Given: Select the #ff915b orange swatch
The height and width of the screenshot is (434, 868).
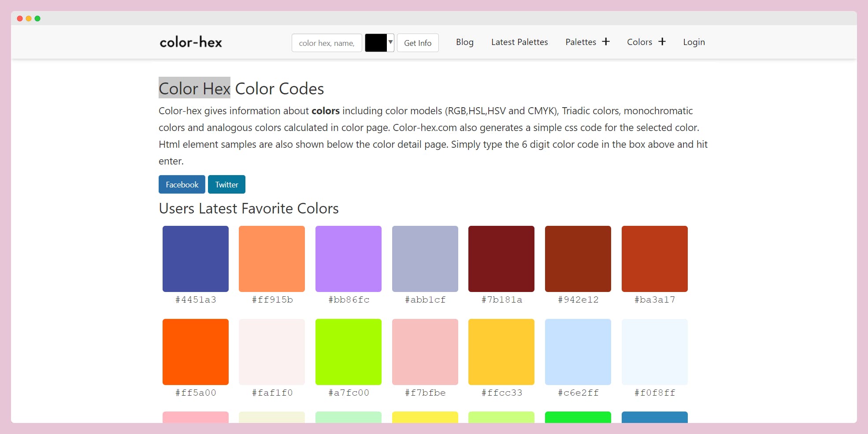Looking at the screenshot, I should 272,259.
